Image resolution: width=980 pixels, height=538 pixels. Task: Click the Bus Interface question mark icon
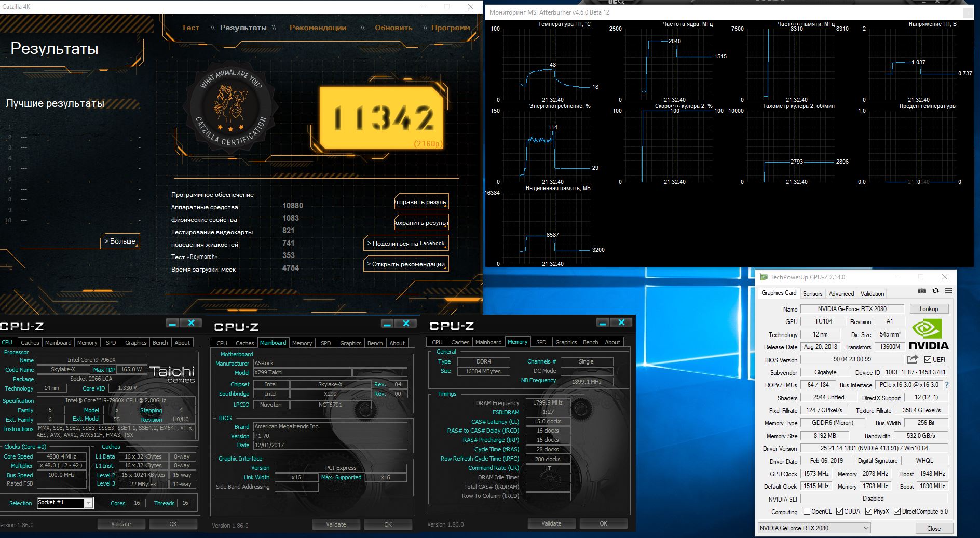point(947,385)
